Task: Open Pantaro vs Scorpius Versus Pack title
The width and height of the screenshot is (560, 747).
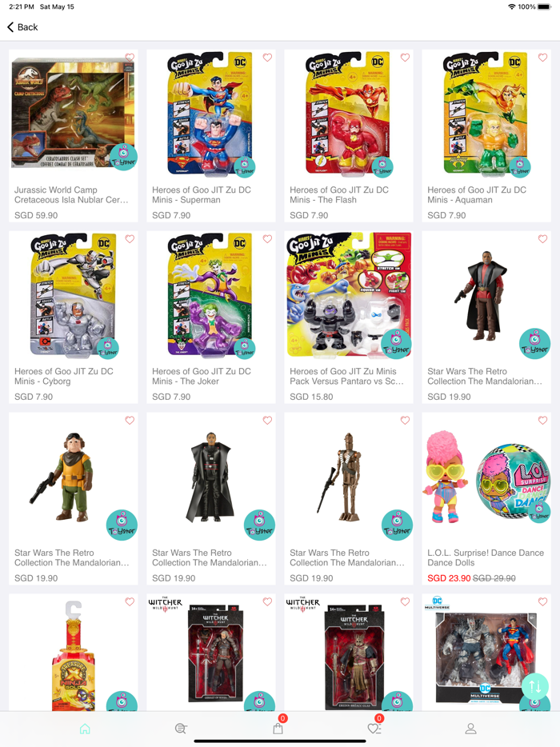Action: click(x=347, y=377)
